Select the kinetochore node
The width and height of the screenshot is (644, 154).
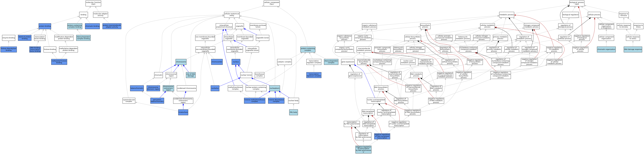point(183,112)
